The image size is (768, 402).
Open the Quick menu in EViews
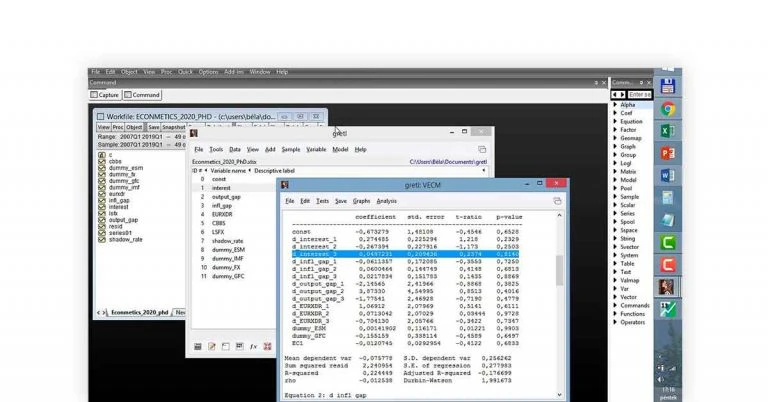coord(184,72)
